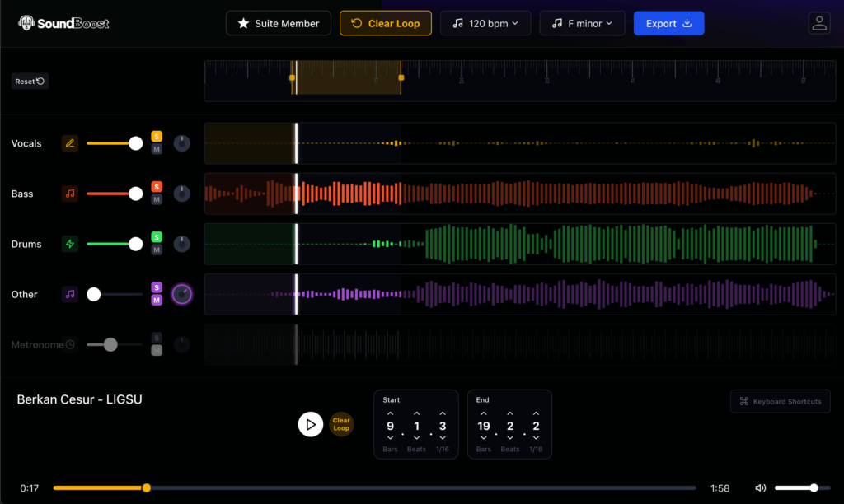Click the Other track pan knob
The height and width of the screenshot is (504, 844).
pyautogui.click(x=182, y=294)
